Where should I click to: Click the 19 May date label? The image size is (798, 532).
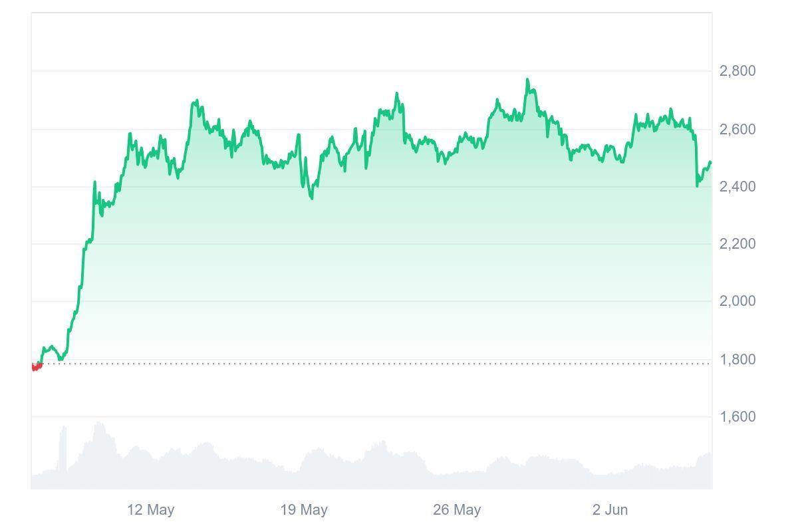[x=304, y=510]
